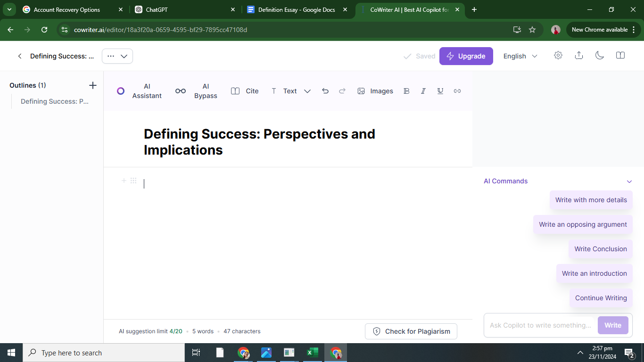This screenshot has width=644, height=362.
Task: Focus the Ask Copilot input field
Action: click(x=541, y=325)
